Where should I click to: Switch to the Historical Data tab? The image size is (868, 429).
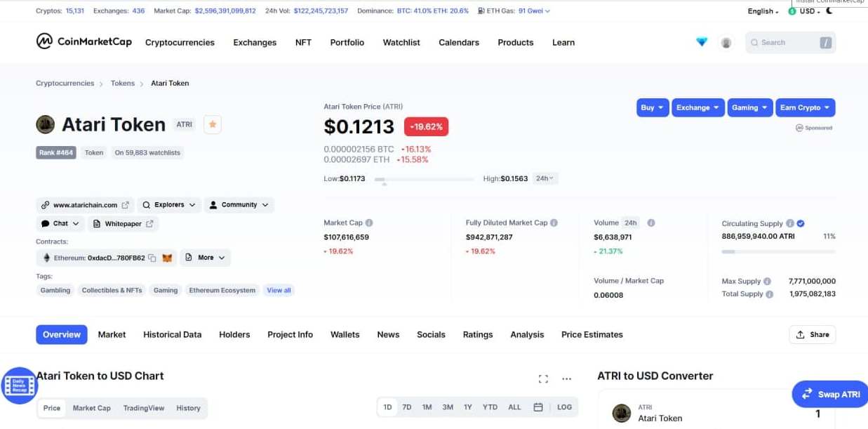tap(172, 335)
